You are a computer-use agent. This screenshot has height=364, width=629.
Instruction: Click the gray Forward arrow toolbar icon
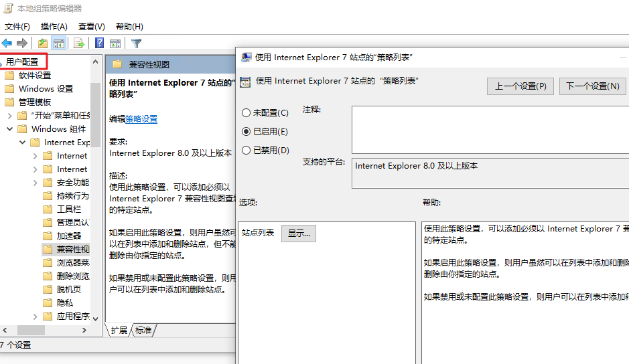tap(22, 43)
